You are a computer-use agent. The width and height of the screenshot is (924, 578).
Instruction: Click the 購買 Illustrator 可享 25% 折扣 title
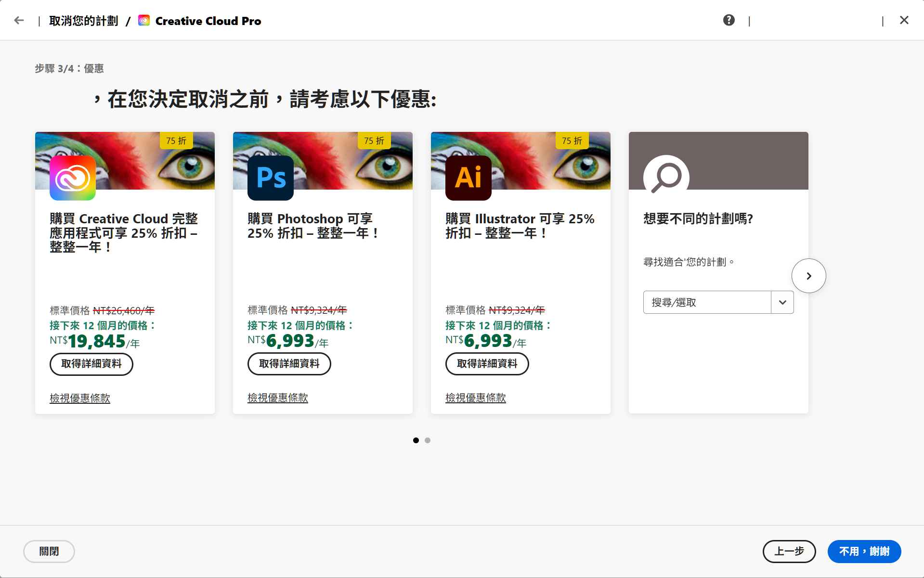tap(520, 226)
